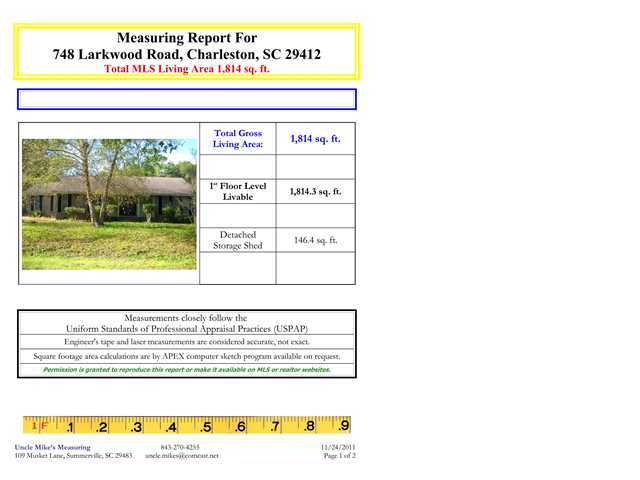Select the Detached Storage Shed label
The height and width of the screenshot is (480, 640).
tap(238, 240)
